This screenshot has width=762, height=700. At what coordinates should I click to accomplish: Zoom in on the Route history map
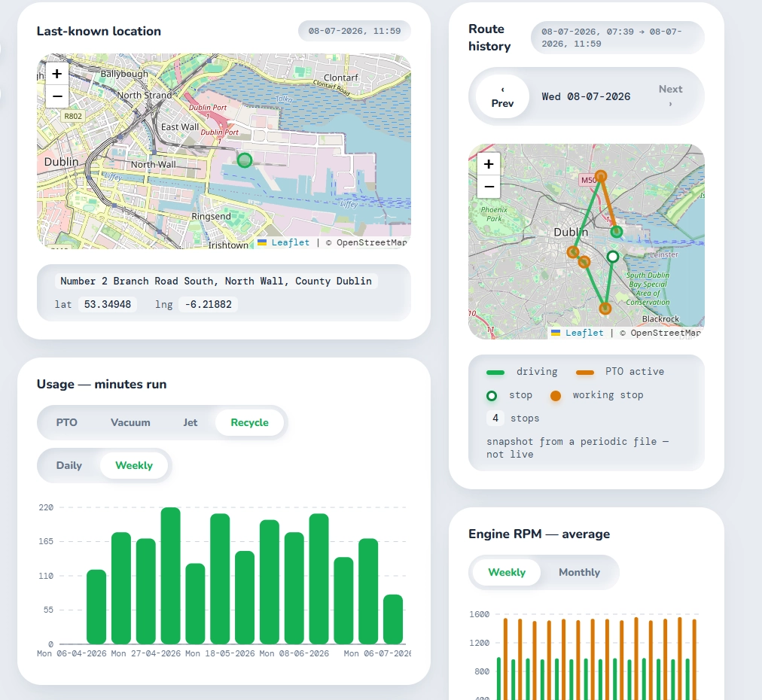point(489,164)
